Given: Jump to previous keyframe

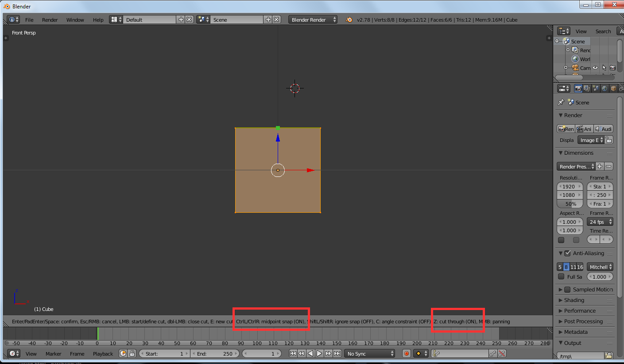Looking at the screenshot, I should tap(302, 353).
